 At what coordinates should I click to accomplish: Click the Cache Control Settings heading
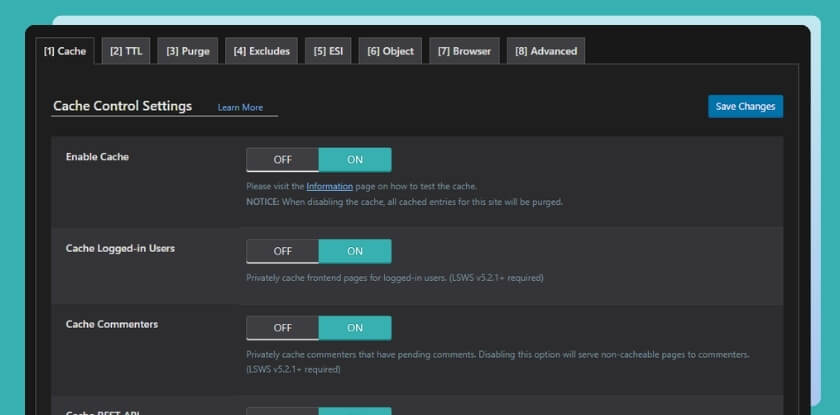coord(122,106)
